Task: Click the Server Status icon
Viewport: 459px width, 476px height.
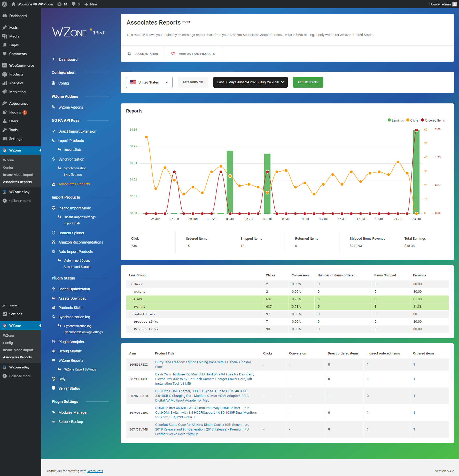Action: pos(53,388)
